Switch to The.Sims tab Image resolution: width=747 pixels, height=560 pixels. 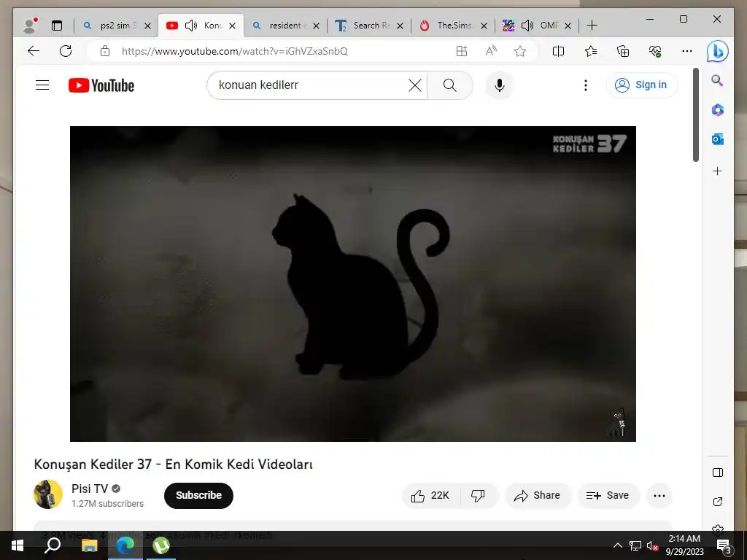click(x=454, y=26)
